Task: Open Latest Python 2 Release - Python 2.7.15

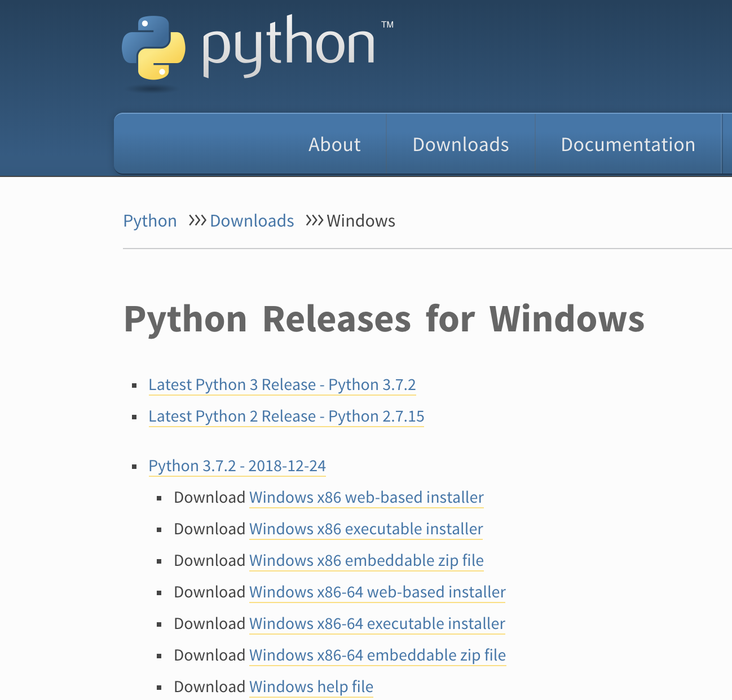Action: point(286,417)
